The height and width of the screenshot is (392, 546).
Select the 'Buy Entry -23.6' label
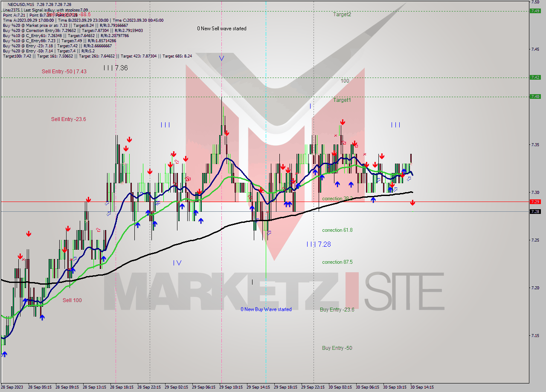coord(337,310)
